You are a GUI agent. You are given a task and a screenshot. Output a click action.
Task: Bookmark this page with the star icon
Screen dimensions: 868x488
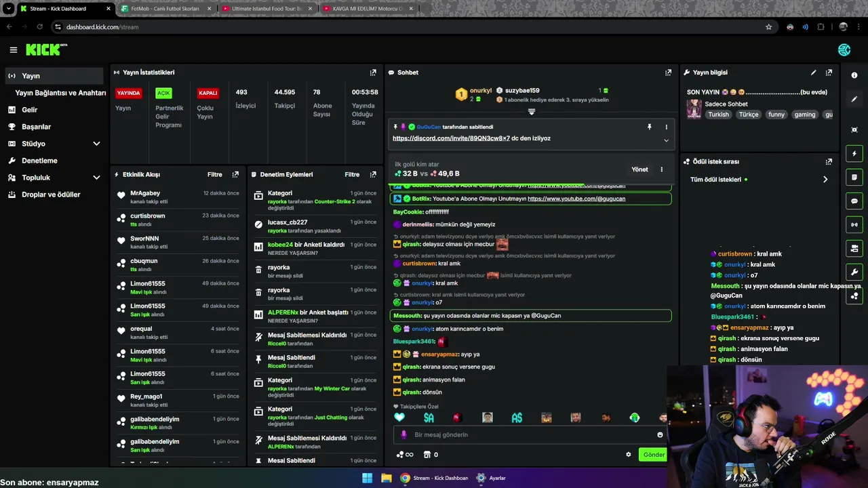point(768,27)
